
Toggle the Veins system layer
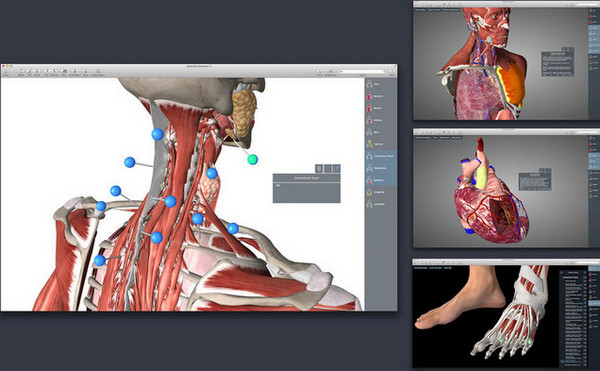tap(381, 132)
